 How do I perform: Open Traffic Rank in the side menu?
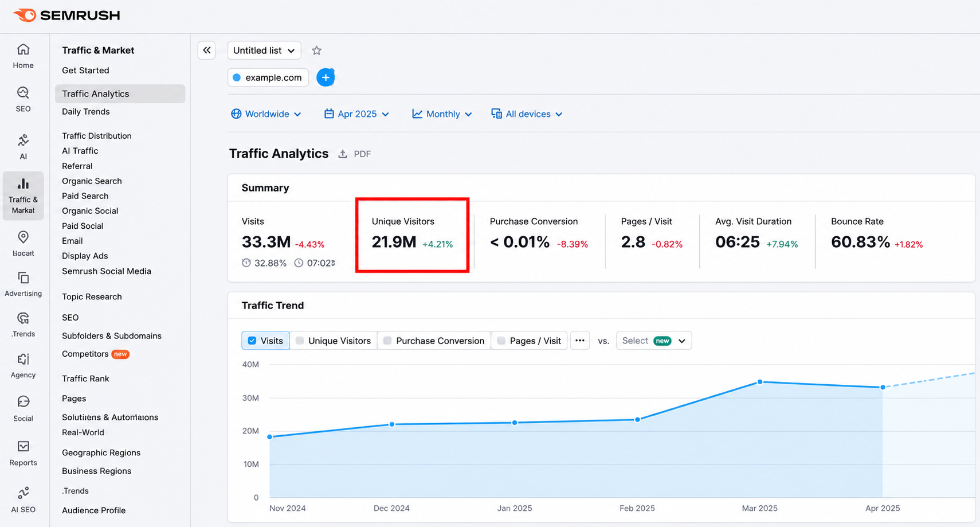pyautogui.click(x=85, y=378)
